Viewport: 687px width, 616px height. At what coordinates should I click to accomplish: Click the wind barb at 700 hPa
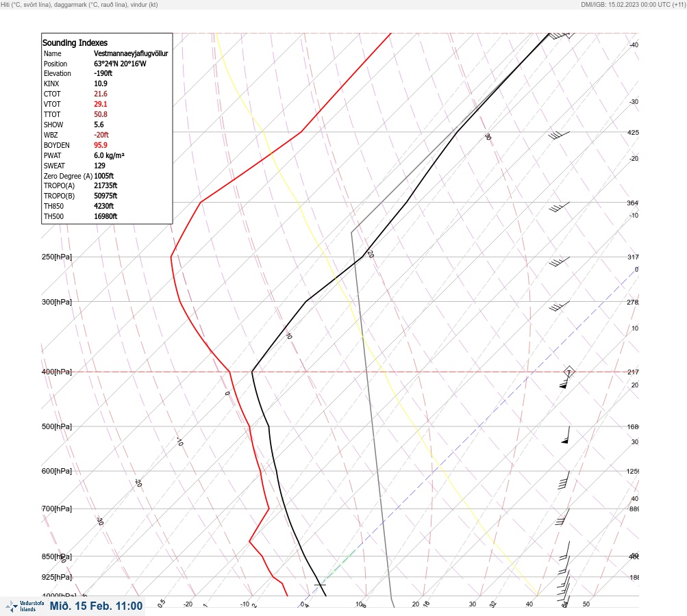pos(562,517)
